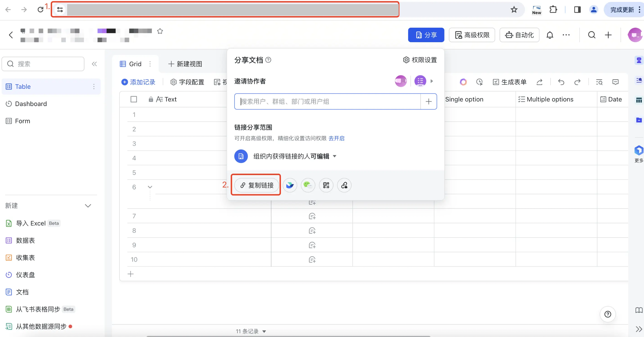Screen dimensions: 644x337
Task: Collapse the 新建 section chevron
Action: 88,206
